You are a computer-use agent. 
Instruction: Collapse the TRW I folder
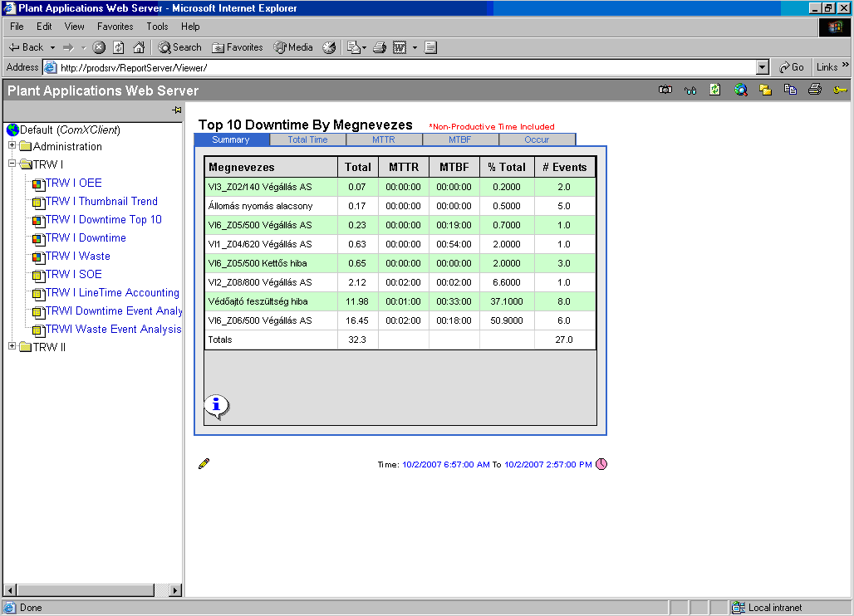coord(12,164)
